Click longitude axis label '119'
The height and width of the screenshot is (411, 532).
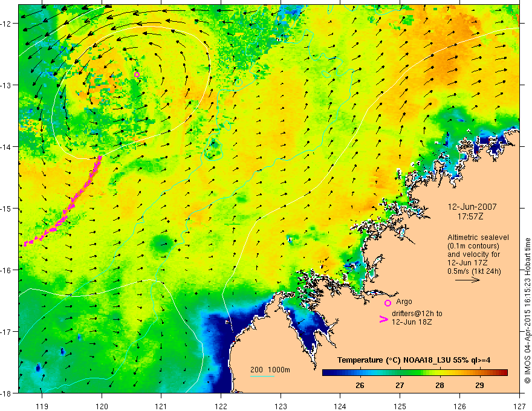[42, 406]
